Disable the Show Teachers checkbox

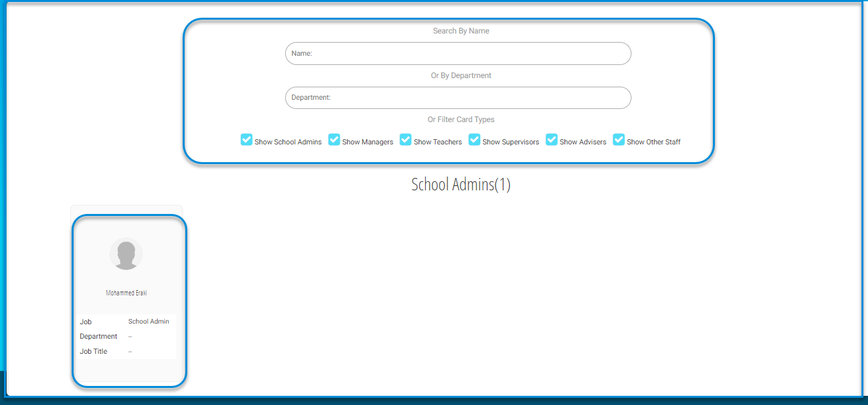tap(405, 140)
